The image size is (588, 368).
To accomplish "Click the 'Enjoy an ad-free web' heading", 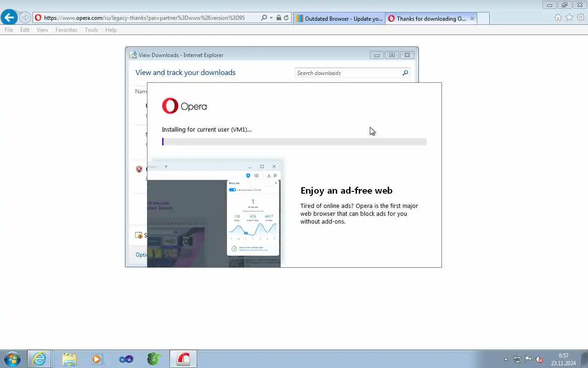I will pos(346,190).
